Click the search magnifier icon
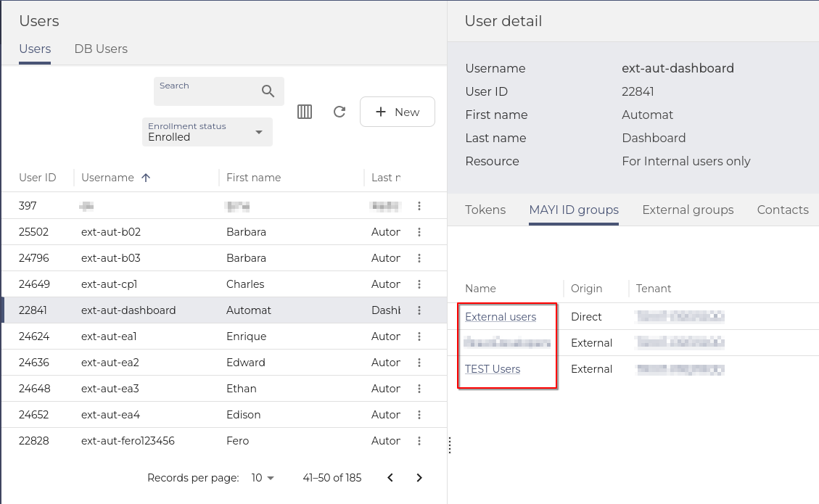 click(x=268, y=91)
